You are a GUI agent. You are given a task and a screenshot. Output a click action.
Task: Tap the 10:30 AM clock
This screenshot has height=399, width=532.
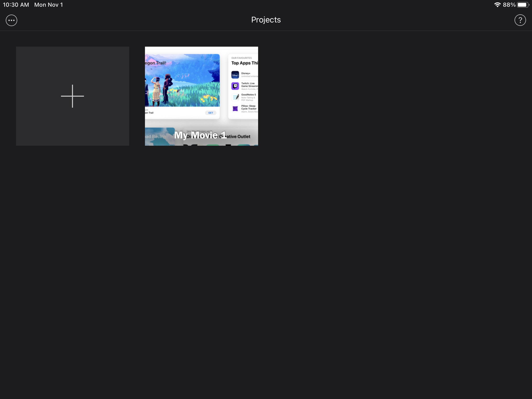point(16,5)
